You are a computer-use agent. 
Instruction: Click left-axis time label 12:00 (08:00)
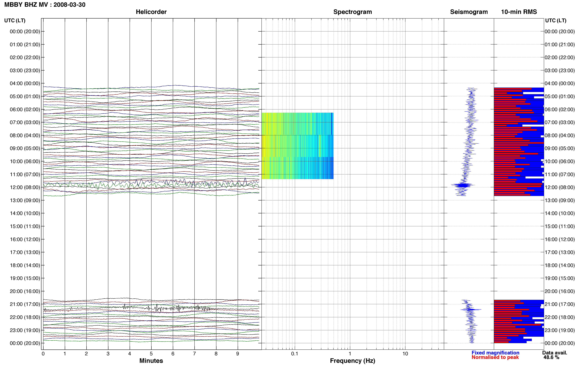[x=25, y=187]
